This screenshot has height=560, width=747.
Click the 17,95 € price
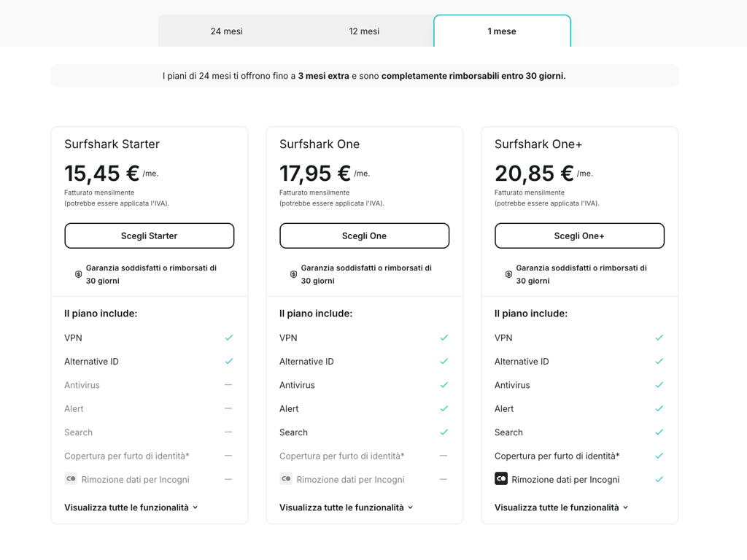(315, 174)
